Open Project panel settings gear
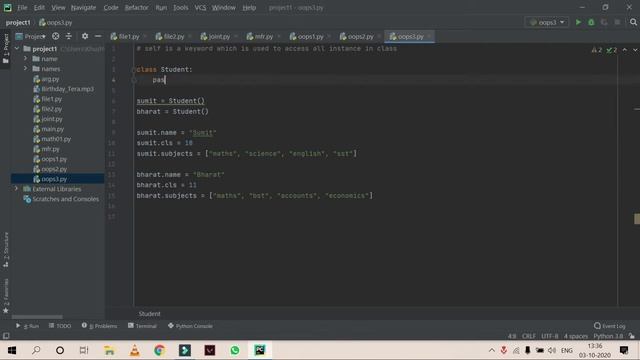 85,36
